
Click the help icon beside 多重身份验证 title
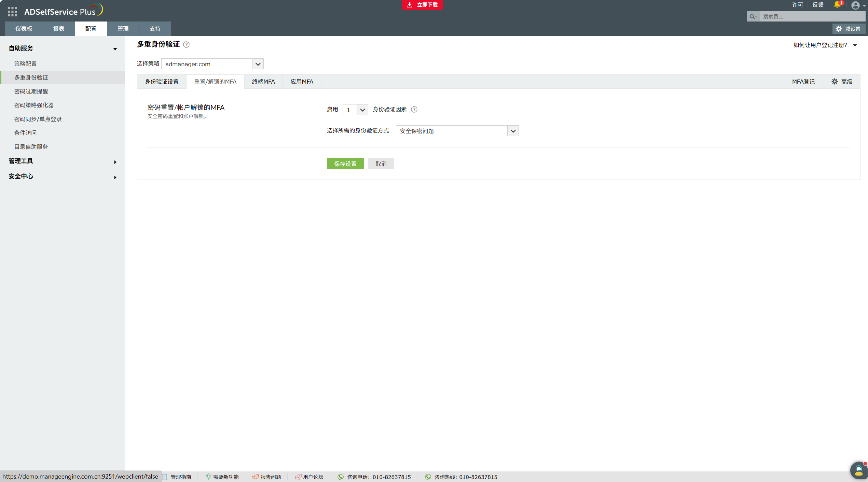click(186, 45)
